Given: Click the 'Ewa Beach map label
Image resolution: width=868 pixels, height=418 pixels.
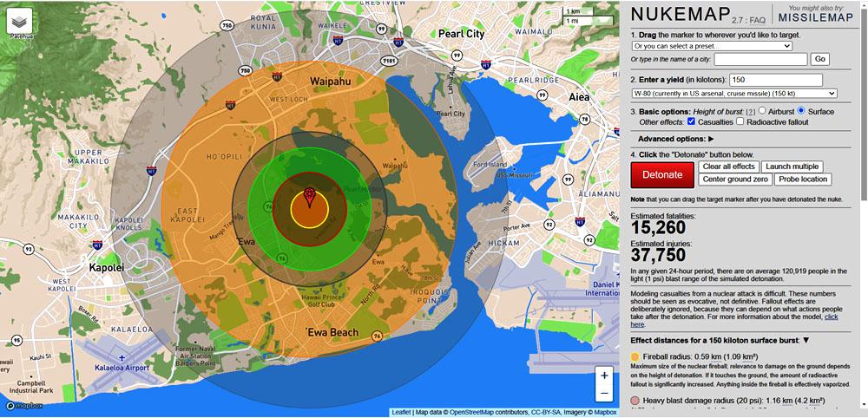Looking at the screenshot, I should click(332, 332).
